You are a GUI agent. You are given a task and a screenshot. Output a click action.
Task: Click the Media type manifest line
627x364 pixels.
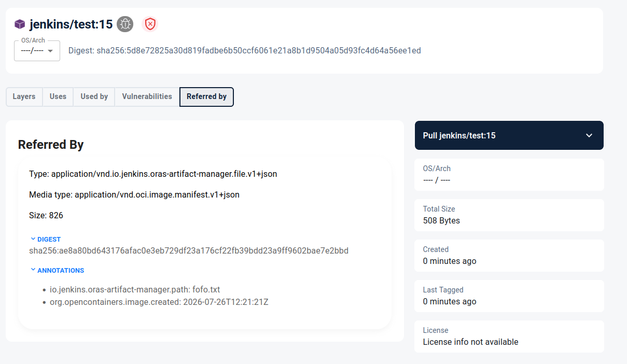coord(134,195)
